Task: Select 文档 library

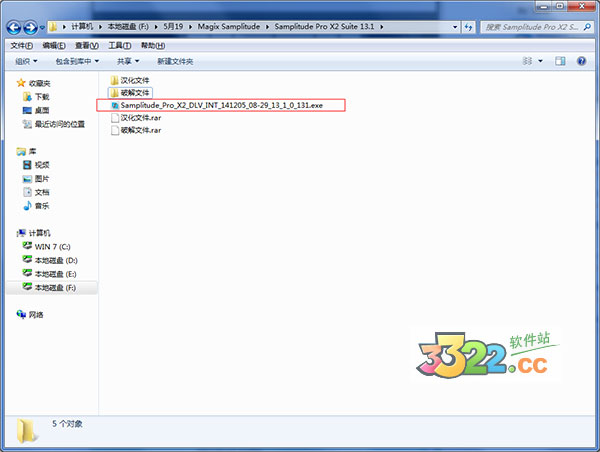Action: pyautogui.click(x=42, y=192)
